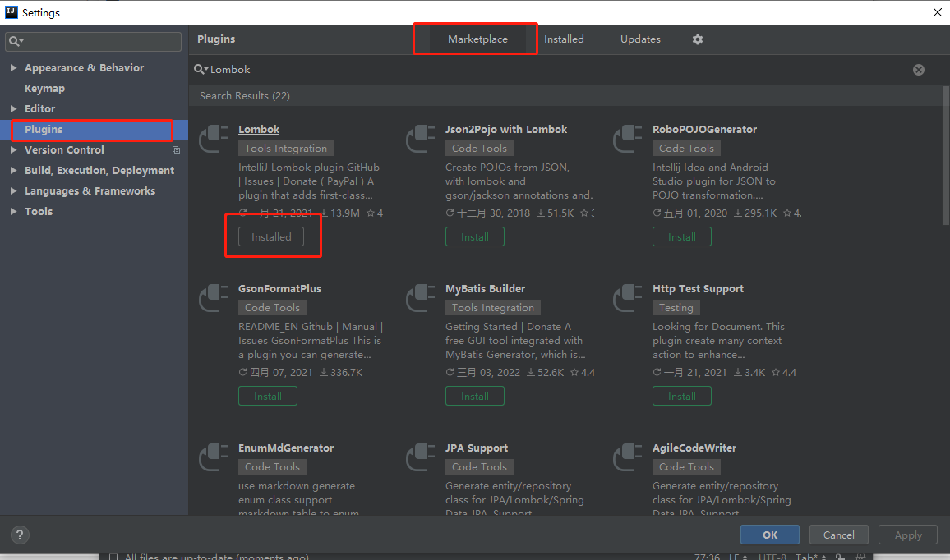Switch to the Updates tab
The width and height of the screenshot is (950, 560).
coord(640,39)
